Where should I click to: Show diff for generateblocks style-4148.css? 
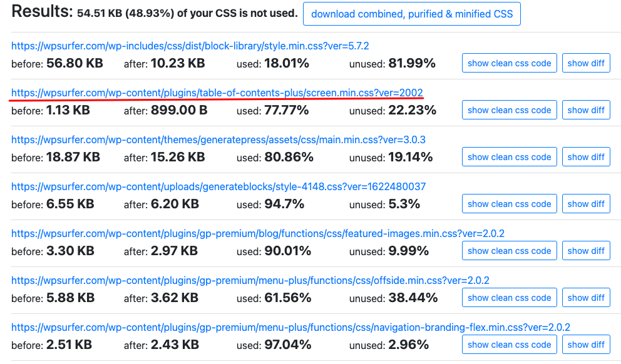pyautogui.click(x=586, y=204)
